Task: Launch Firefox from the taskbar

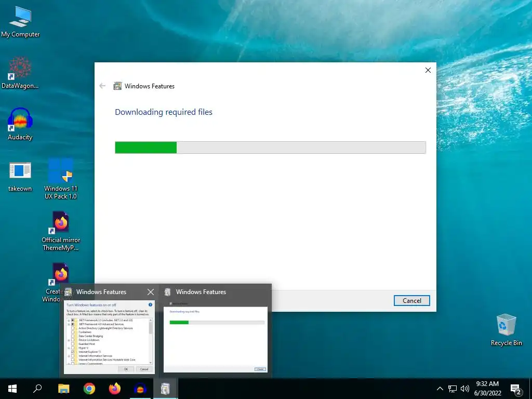Action: click(115, 389)
